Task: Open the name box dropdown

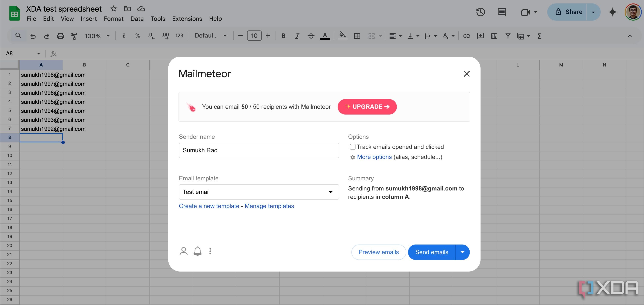Action: [38, 53]
